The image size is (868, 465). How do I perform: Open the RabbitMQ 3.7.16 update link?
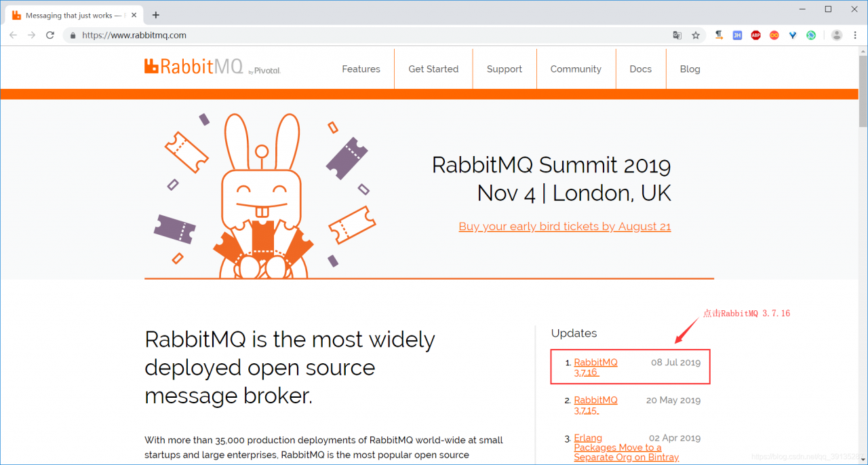click(596, 367)
